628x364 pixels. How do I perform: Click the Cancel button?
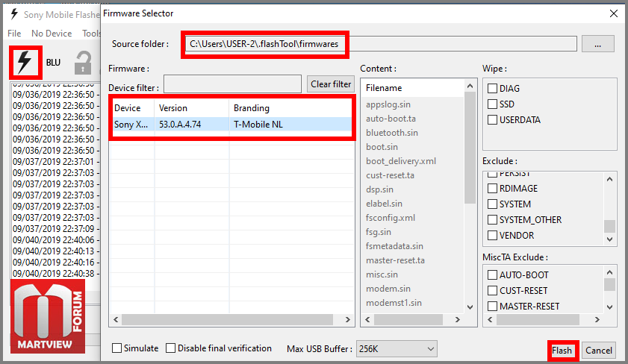599,351
